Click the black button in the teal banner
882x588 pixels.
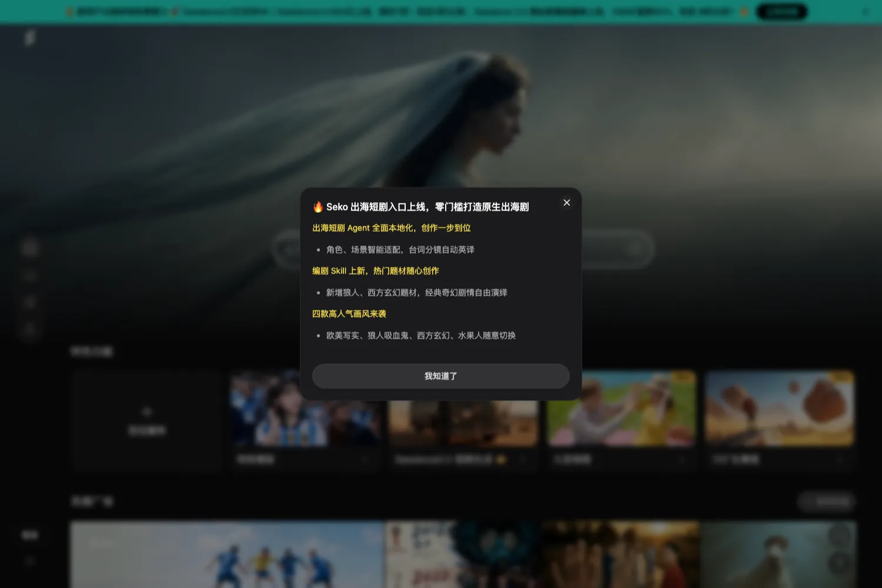coord(781,12)
